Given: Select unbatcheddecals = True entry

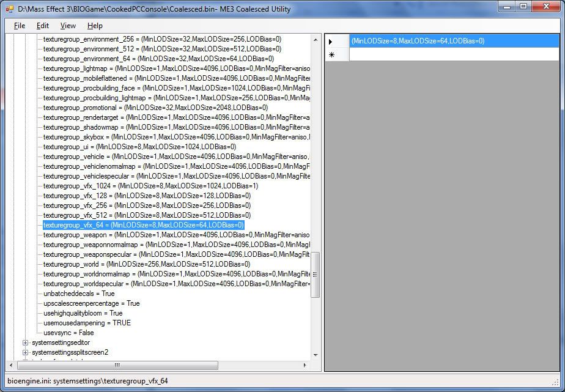Looking at the screenshot, I should 79,294.
